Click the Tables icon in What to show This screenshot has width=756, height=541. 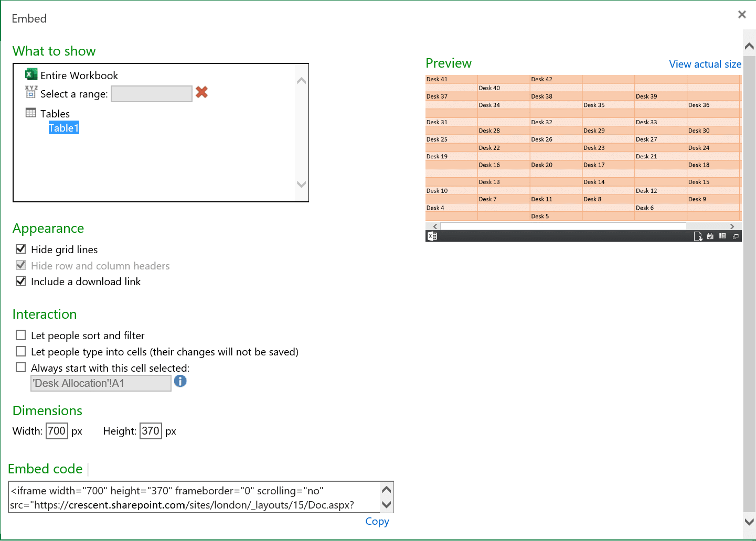tap(30, 113)
